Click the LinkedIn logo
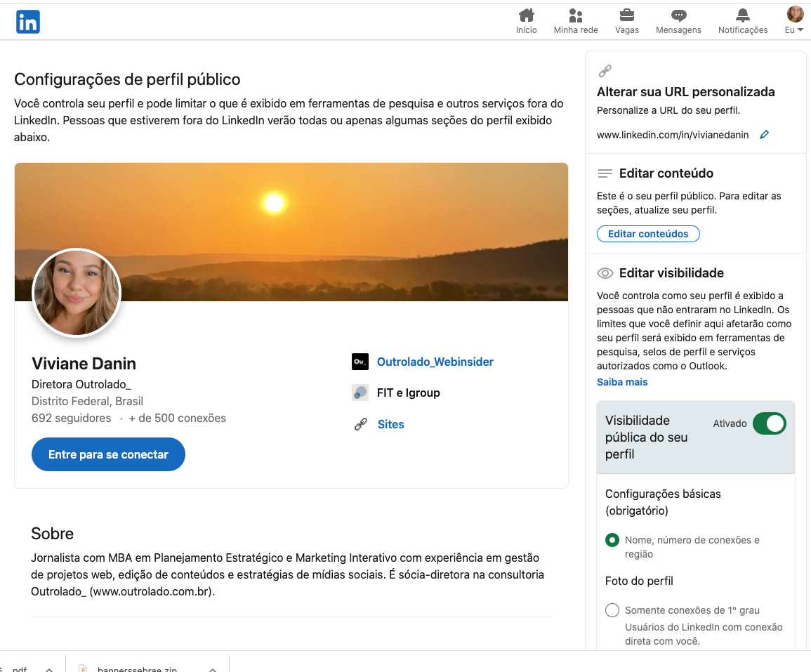 click(28, 22)
